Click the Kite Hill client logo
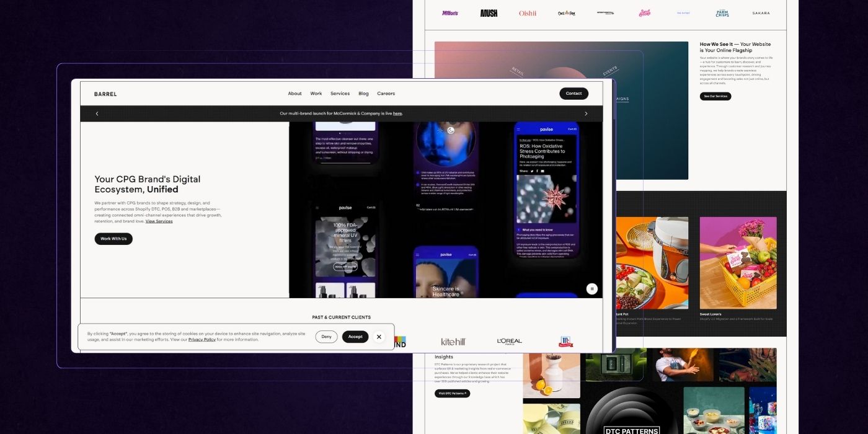 point(453,342)
